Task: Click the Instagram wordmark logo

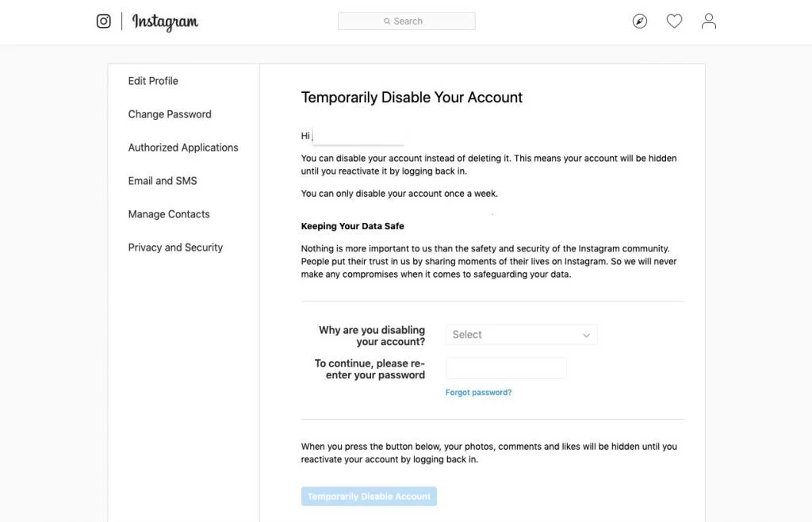Action: tap(165, 22)
